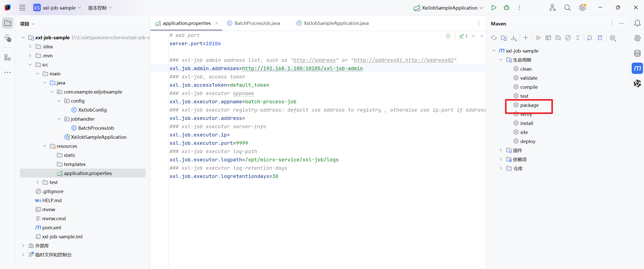Open the 版本控制 dropdown
Image resolution: width=644 pixels, height=269 pixels.
pyautogui.click(x=100, y=8)
